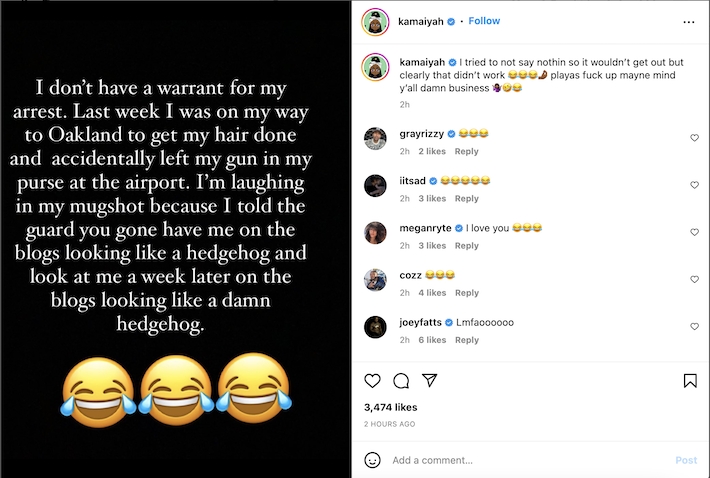Like meganryte's comment heart
Image resolution: width=710 pixels, height=478 pixels.
pos(694,232)
